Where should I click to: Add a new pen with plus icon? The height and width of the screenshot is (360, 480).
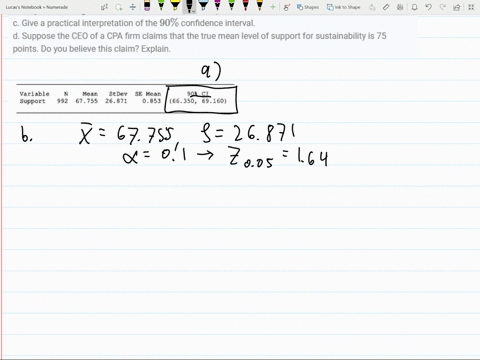[x=273, y=7]
